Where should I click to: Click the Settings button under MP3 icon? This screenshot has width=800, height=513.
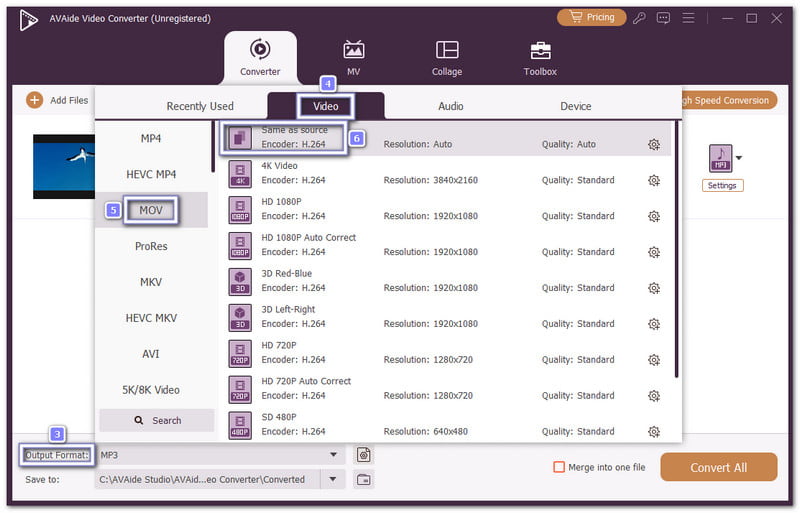[x=722, y=185]
